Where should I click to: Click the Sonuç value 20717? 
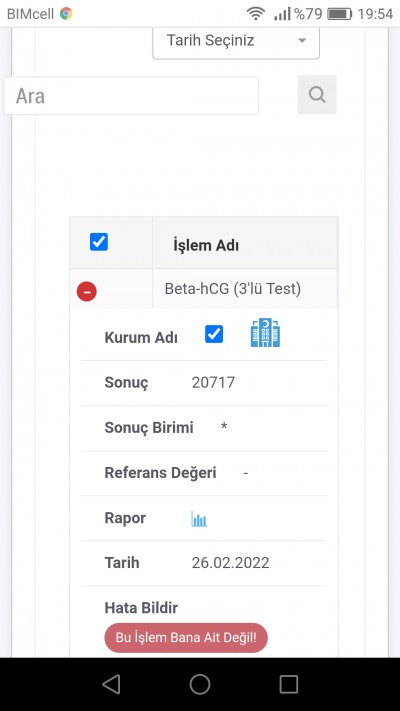point(213,383)
